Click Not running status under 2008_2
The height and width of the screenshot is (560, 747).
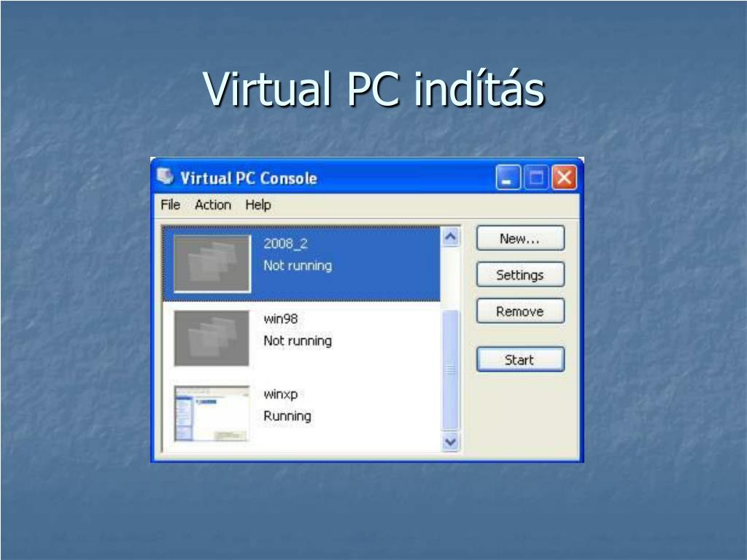298,265
